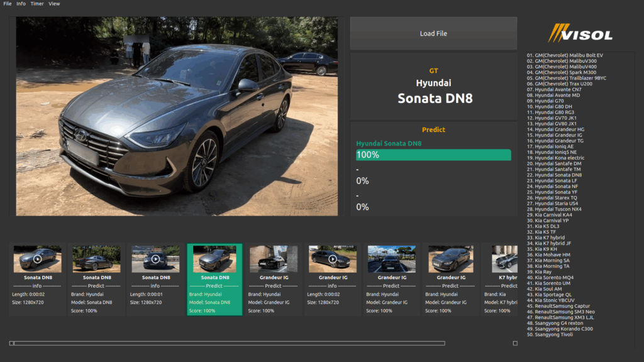Select '19. Hyundai Kona electric' in list
Image resolution: width=644 pixels, height=362 pixels.
[x=555, y=158]
